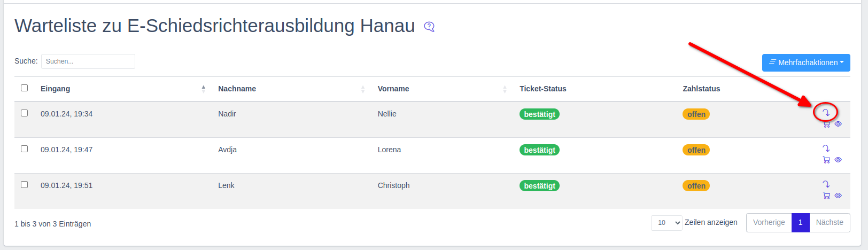
Task: Go to pagination page 1
Action: coord(800,223)
